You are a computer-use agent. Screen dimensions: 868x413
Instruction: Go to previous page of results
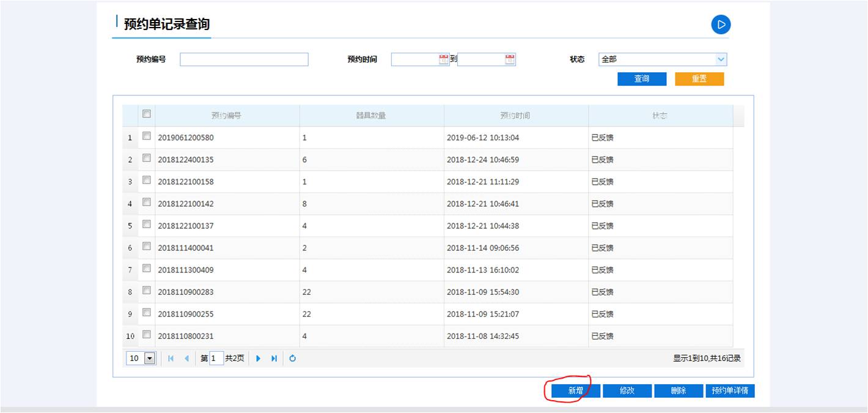pos(186,359)
